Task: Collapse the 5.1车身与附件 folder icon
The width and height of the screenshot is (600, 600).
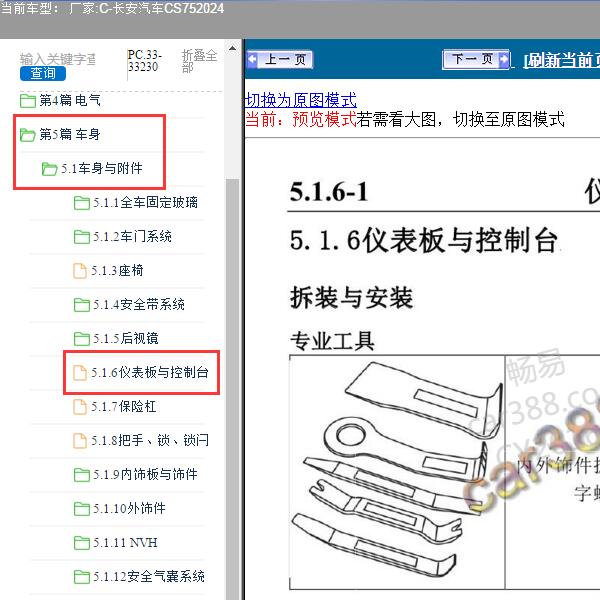Action: 49,169
